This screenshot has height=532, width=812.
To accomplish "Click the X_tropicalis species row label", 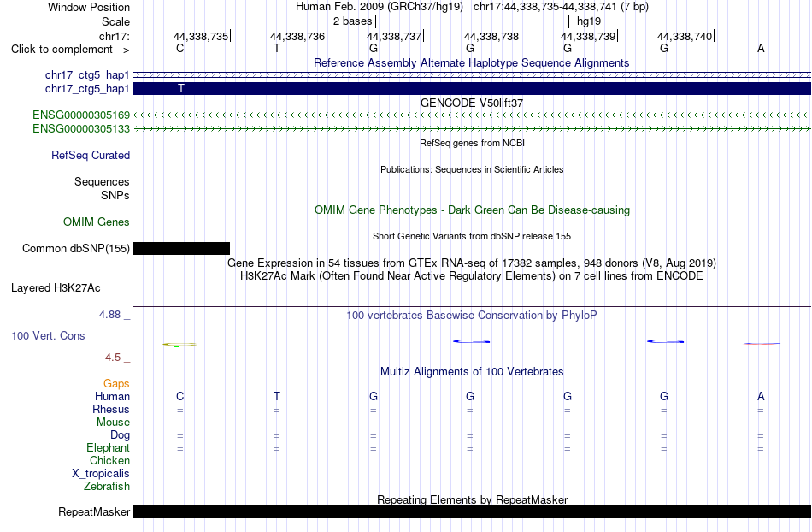I will [101, 474].
